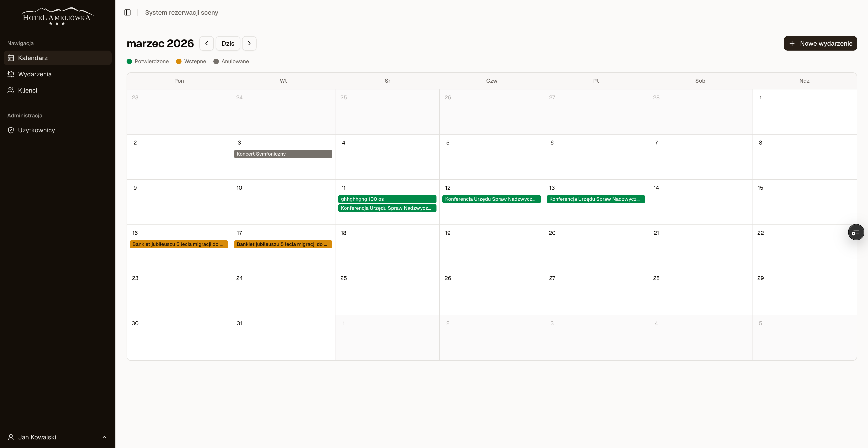Open cancelled Koncert Symfoniczny event

(x=283, y=154)
